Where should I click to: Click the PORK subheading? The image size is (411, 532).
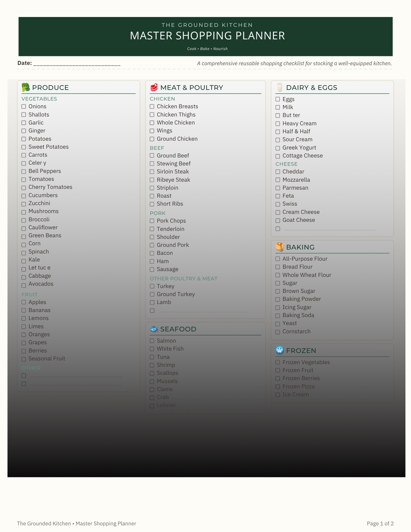point(158,213)
